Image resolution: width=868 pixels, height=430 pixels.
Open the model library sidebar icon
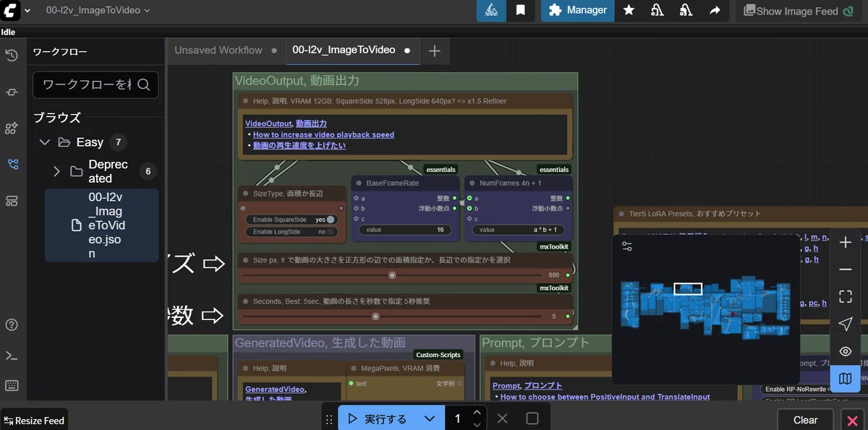click(x=12, y=128)
